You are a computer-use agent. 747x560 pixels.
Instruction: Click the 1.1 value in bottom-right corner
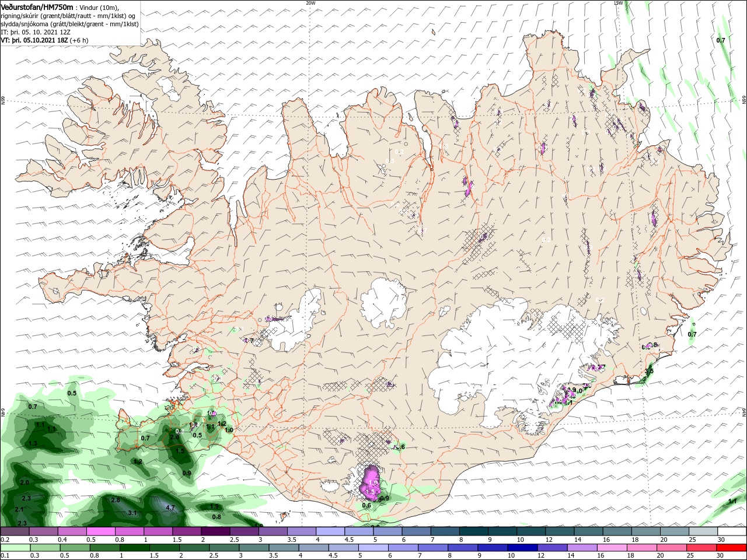733,501
